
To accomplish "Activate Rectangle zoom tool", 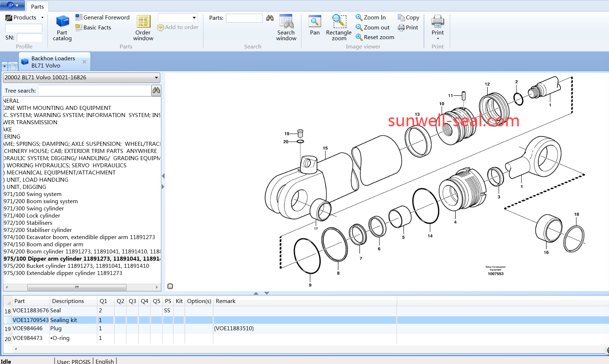I will click(x=338, y=28).
